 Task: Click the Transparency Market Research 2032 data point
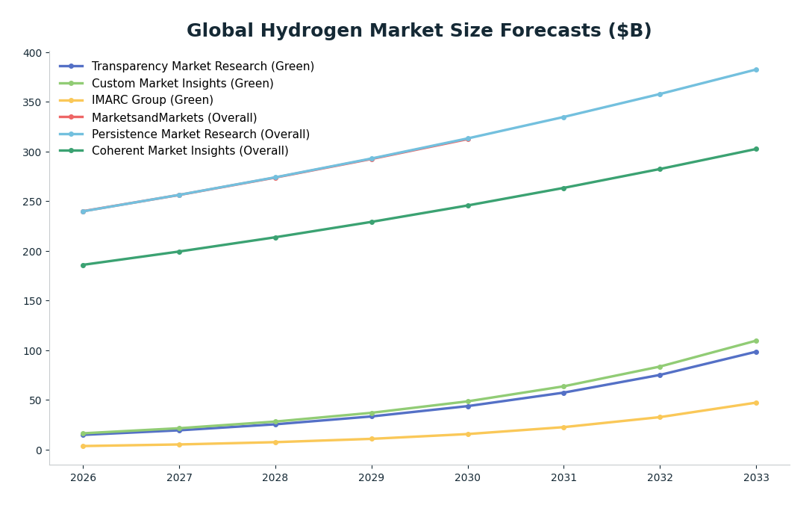660,375
